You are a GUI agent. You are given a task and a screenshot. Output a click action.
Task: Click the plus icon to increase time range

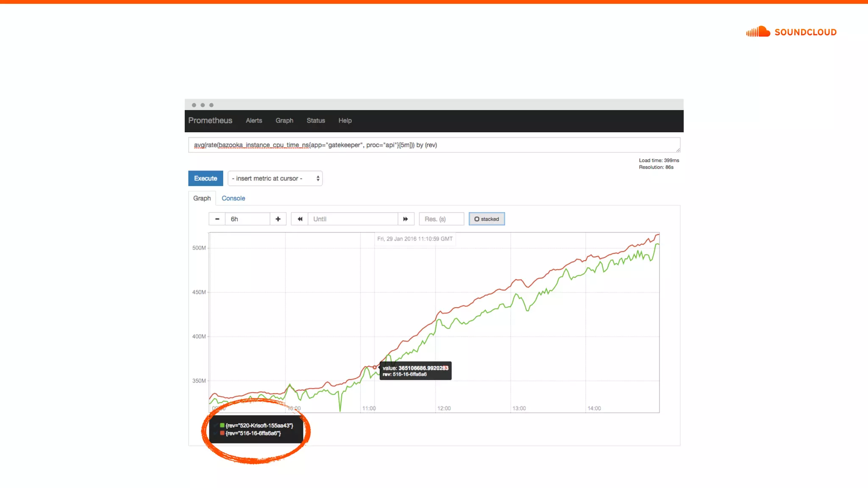point(278,219)
